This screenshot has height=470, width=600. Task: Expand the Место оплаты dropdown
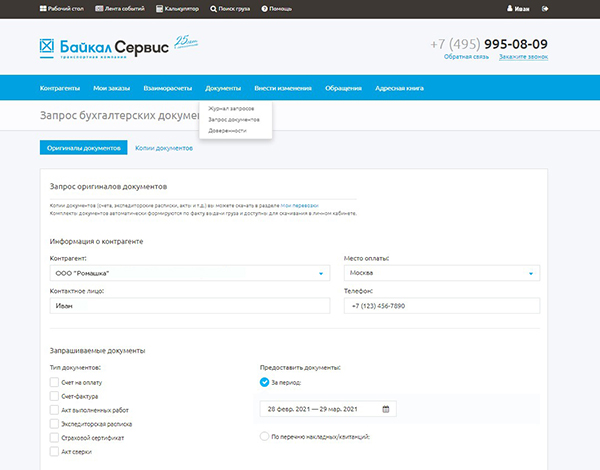(442, 273)
